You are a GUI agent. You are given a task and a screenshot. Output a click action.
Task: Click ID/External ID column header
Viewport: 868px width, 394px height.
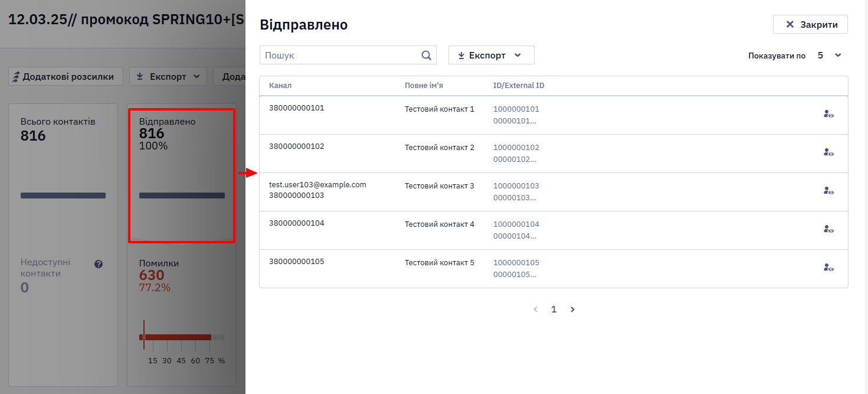519,86
